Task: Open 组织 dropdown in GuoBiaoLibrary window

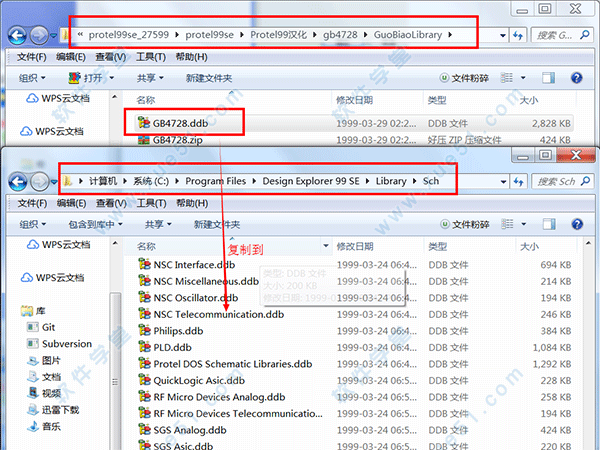Action: (32, 78)
